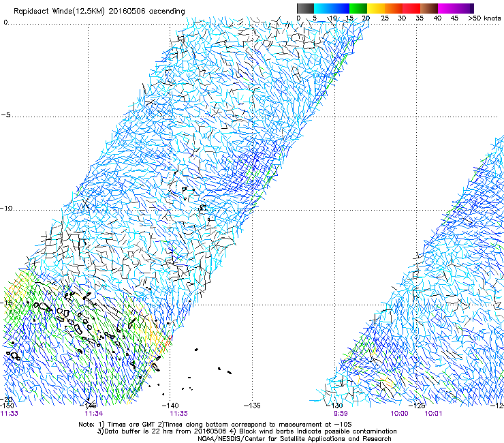Click the note line '3)Data buffer is 22 hrs'
This screenshot has height=443, width=504.
pos(247,431)
